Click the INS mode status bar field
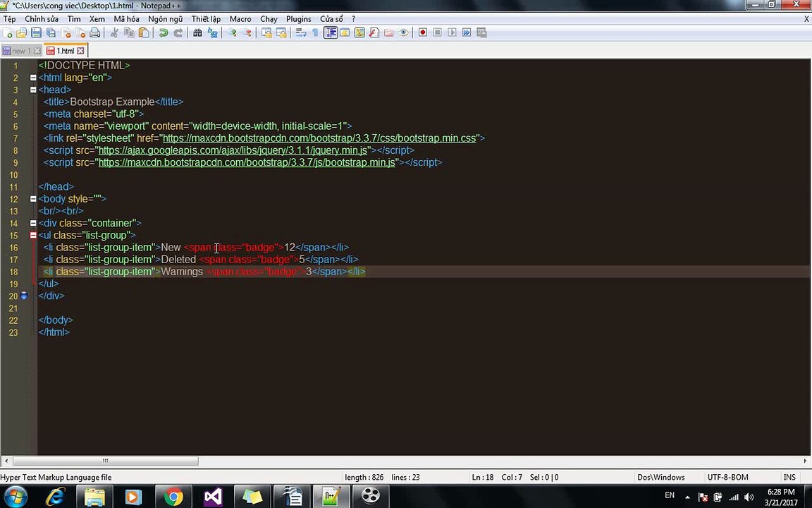This screenshot has width=812, height=508. (x=789, y=478)
